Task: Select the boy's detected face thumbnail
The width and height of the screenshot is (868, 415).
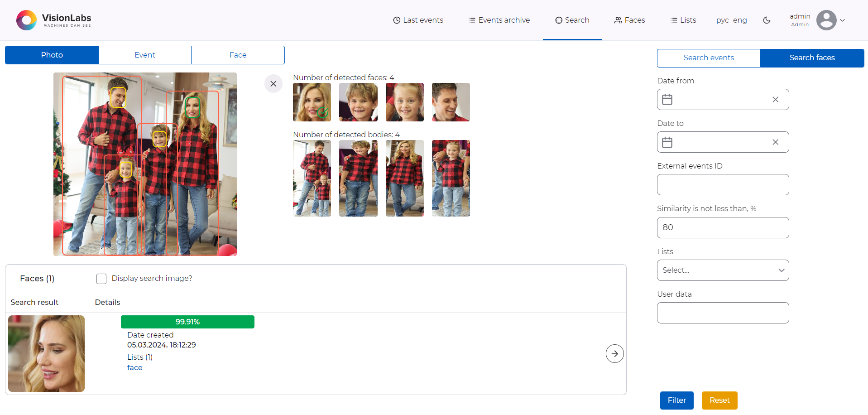Action: pyautogui.click(x=358, y=102)
